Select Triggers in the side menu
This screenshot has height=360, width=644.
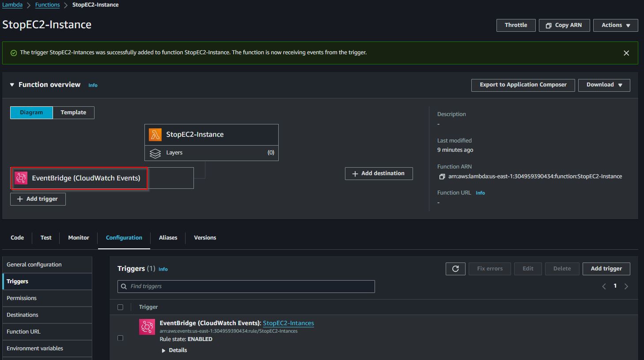pyautogui.click(x=47, y=281)
